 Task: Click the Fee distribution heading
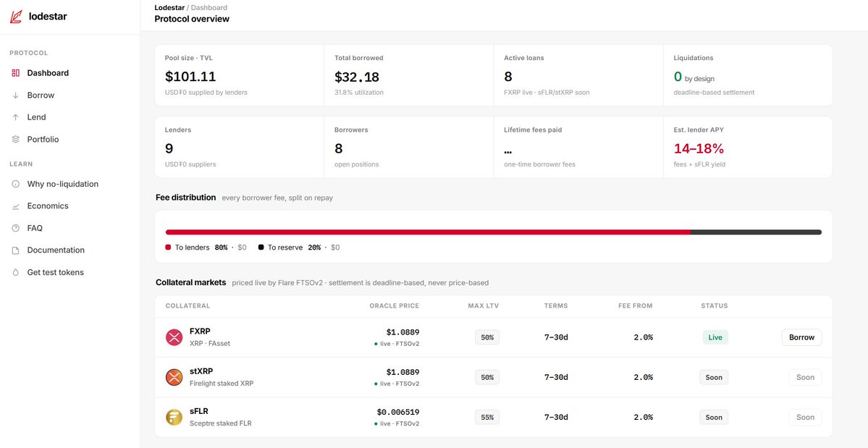point(186,198)
